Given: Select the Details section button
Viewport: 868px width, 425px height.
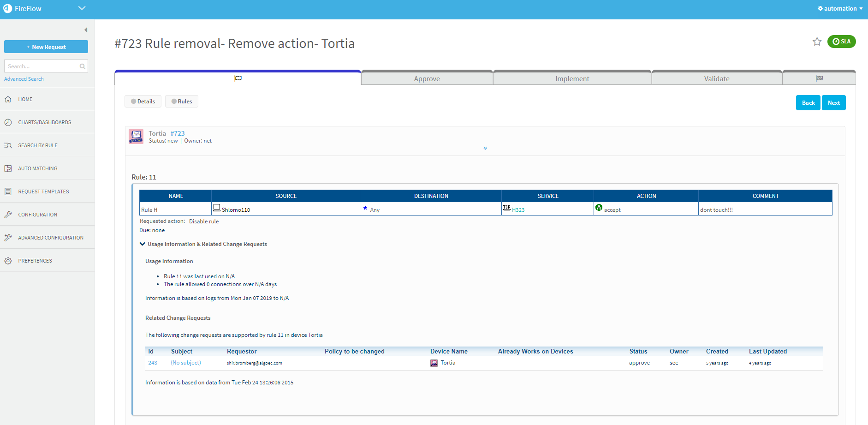Looking at the screenshot, I should click(x=143, y=102).
